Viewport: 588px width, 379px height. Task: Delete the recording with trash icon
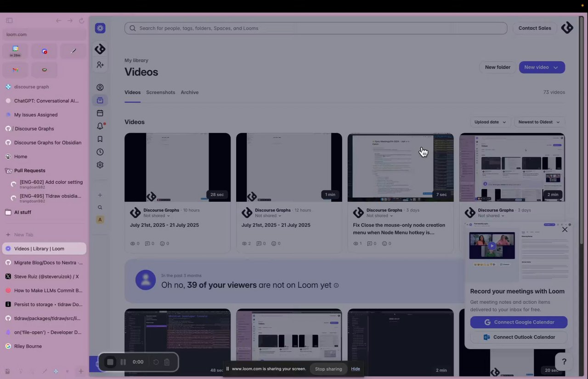[x=167, y=362]
